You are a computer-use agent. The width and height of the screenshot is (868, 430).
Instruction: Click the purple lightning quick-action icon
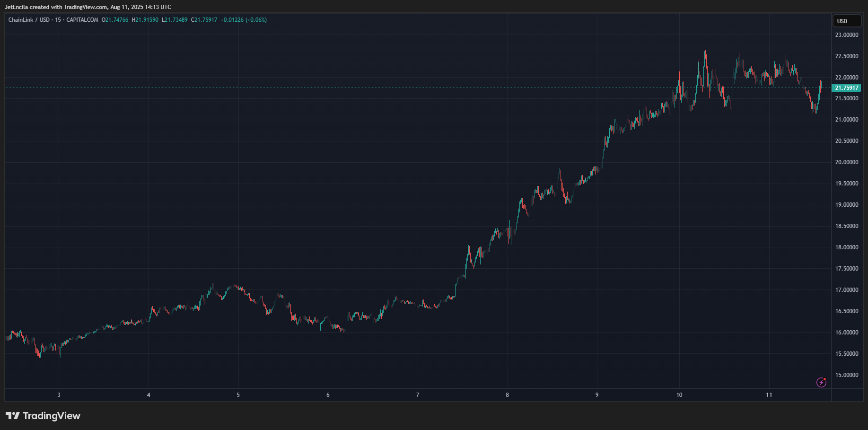pyautogui.click(x=822, y=382)
